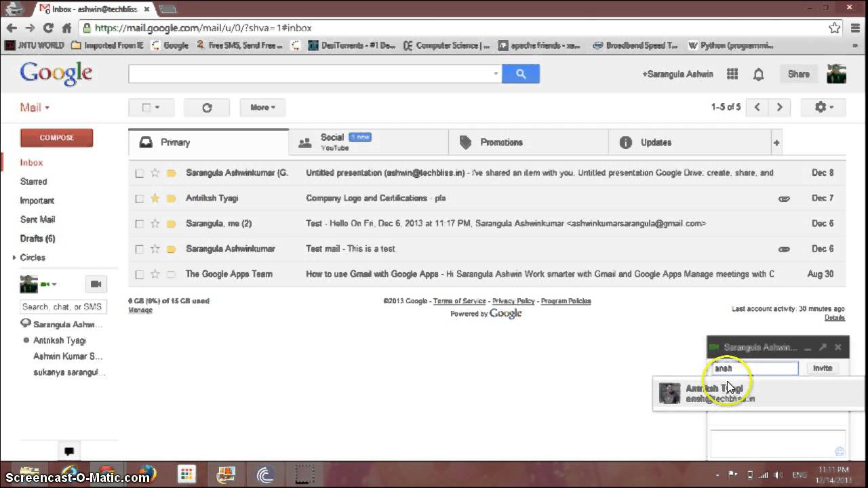Switch to the Updates tab
Screen dimensions: 868x488
[688, 142]
